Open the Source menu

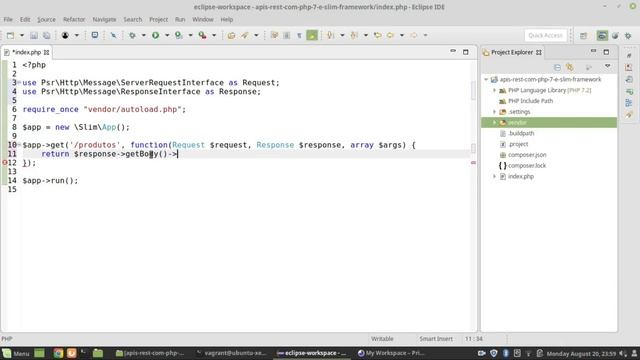pyautogui.click(x=46, y=20)
